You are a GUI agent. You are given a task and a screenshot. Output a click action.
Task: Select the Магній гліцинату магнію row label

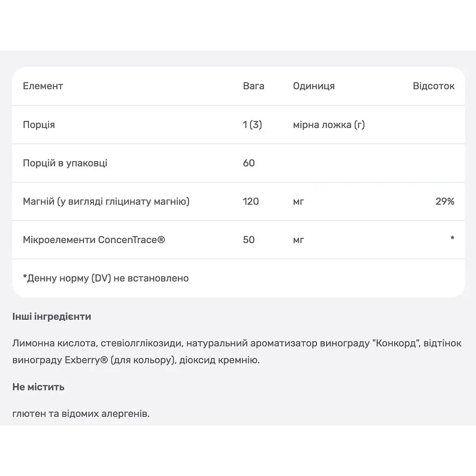pyautogui.click(x=106, y=201)
